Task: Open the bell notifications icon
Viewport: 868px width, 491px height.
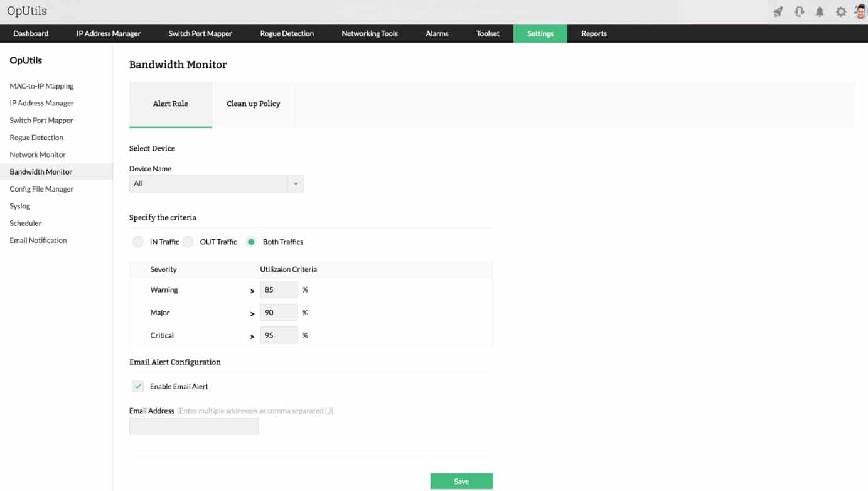Action: (x=820, y=11)
